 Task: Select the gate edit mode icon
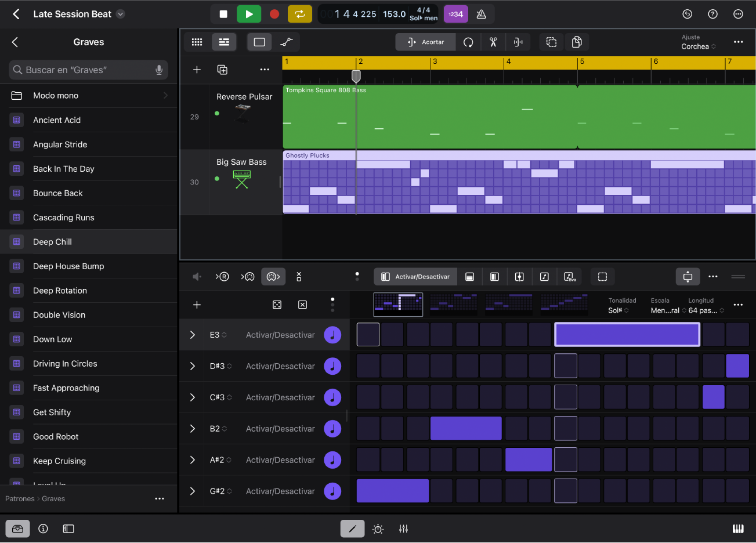tap(494, 277)
